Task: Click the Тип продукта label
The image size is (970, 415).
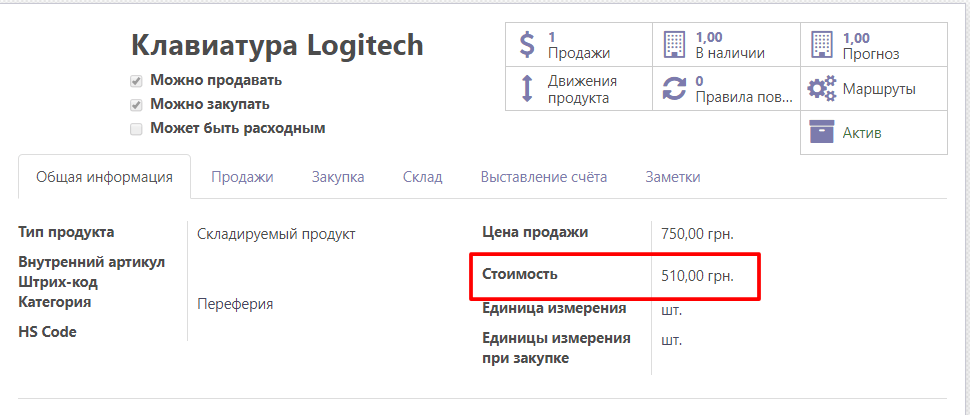Action: (66, 233)
